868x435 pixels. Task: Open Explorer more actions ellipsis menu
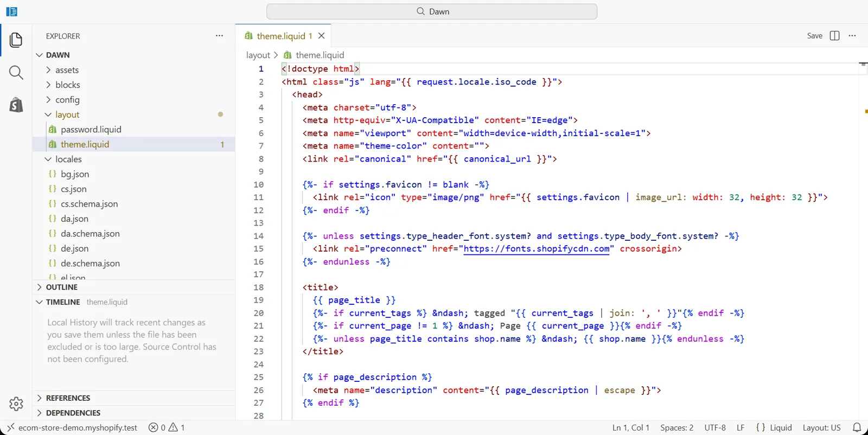pos(219,36)
